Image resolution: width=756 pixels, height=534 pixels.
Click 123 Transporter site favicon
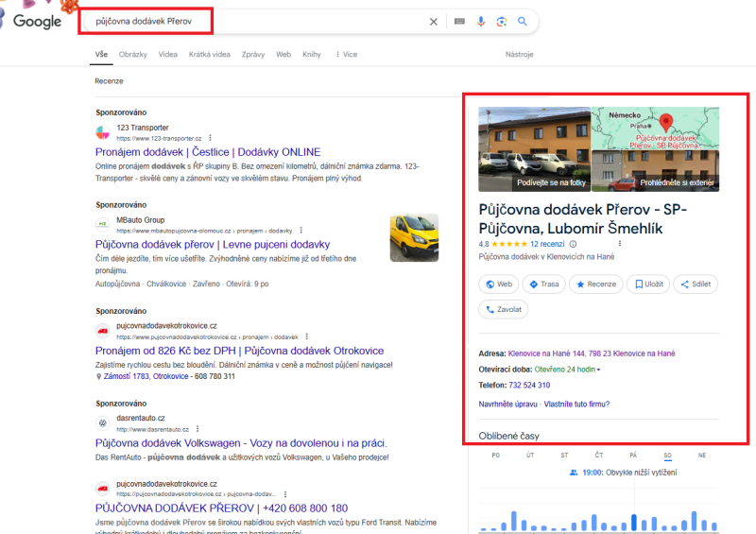coord(103,132)
